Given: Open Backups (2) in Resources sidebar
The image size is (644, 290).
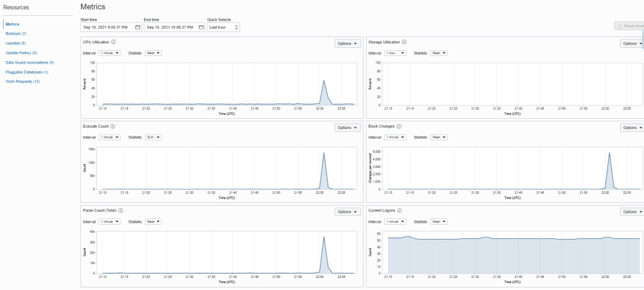Looking at the screenshot, I should pos(16,33).
